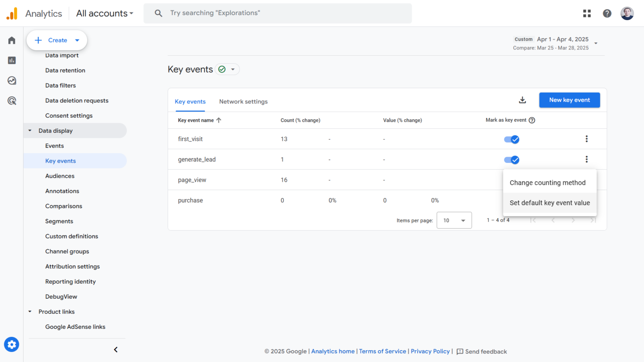644x362 pixels.
Task: Click the search bar to search Explorations
Action: pos(278,13)
